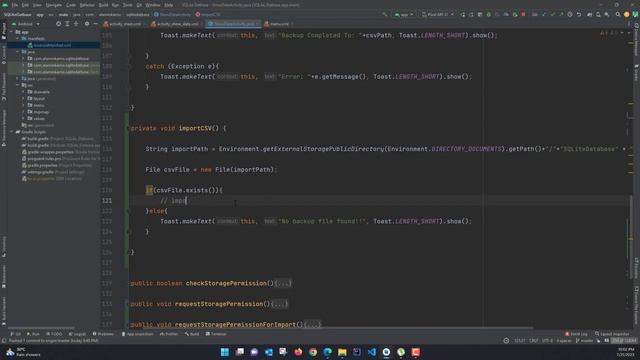Collapse the Gradle Scripts node
This screenshot has height=360, width=640.
tap(11, 132)
